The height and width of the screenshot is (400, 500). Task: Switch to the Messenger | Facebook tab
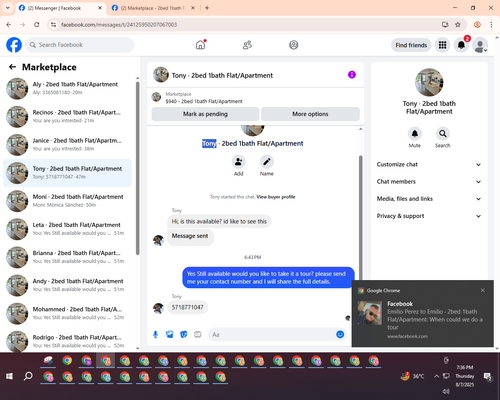(61, 8)
